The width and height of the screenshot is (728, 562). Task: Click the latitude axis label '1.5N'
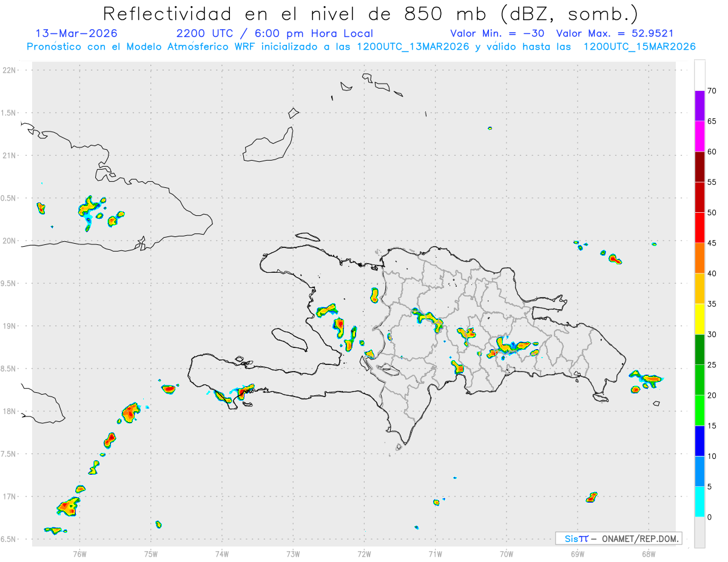tap(8, 113)
